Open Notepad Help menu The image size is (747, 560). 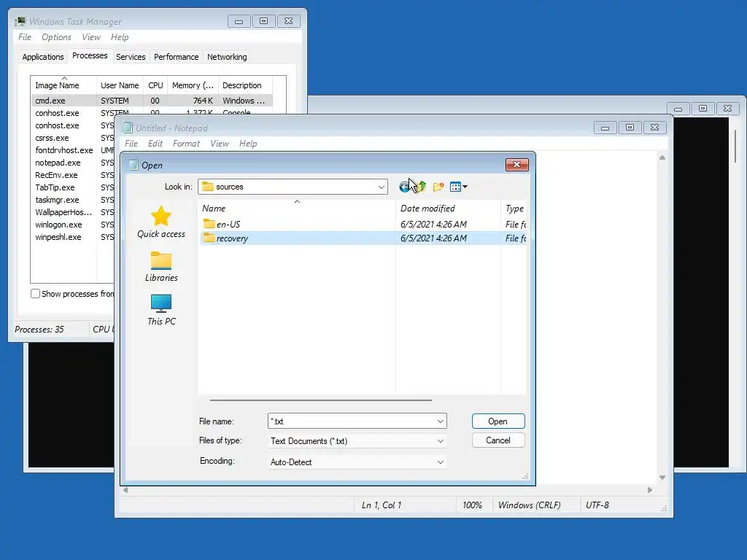tap(248, 144)
